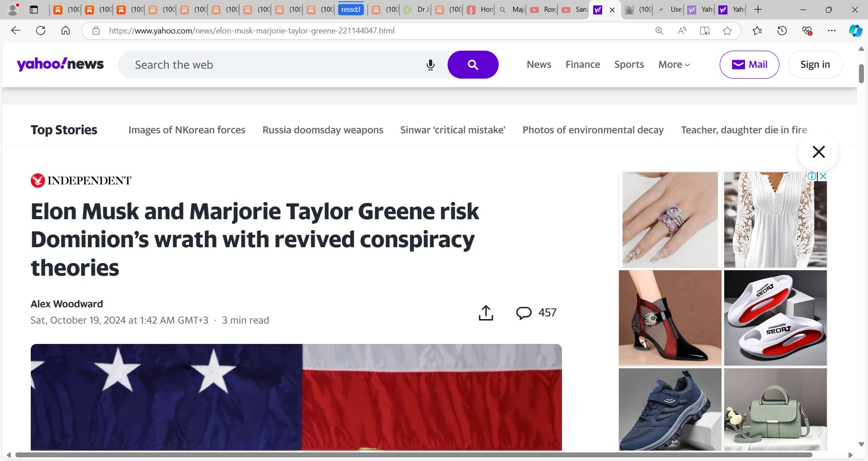Click the flag article hero image
Image resolution: width=868 pixels, height=461 pixels.
(x=296, y=397)
